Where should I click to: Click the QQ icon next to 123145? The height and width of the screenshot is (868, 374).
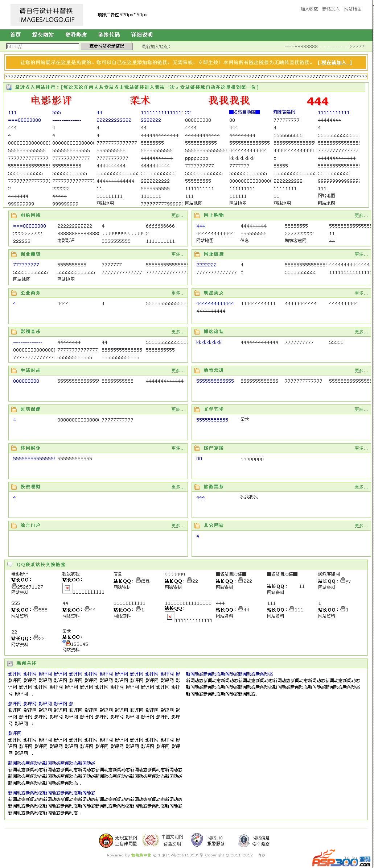pyautogui.click(x=67, y=643)
